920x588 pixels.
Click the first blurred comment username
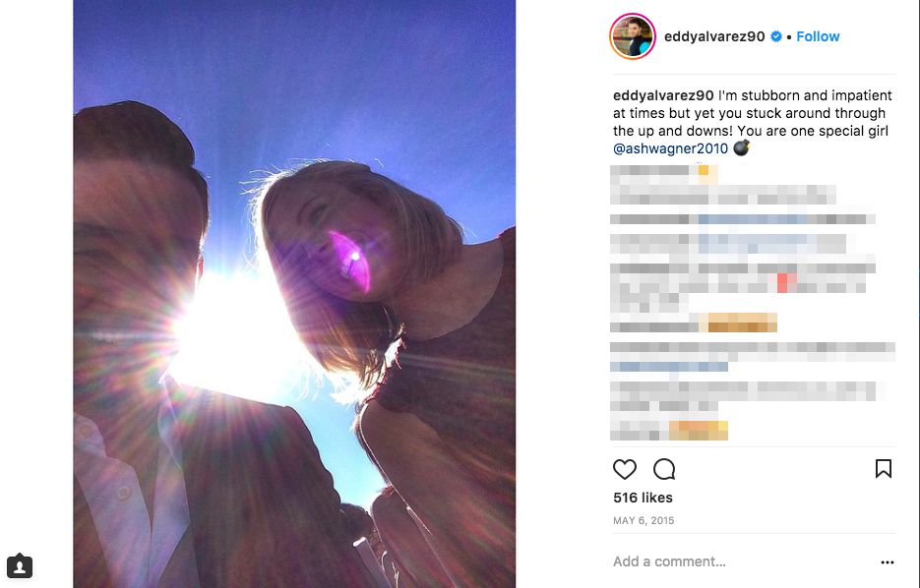click(649, 170)
